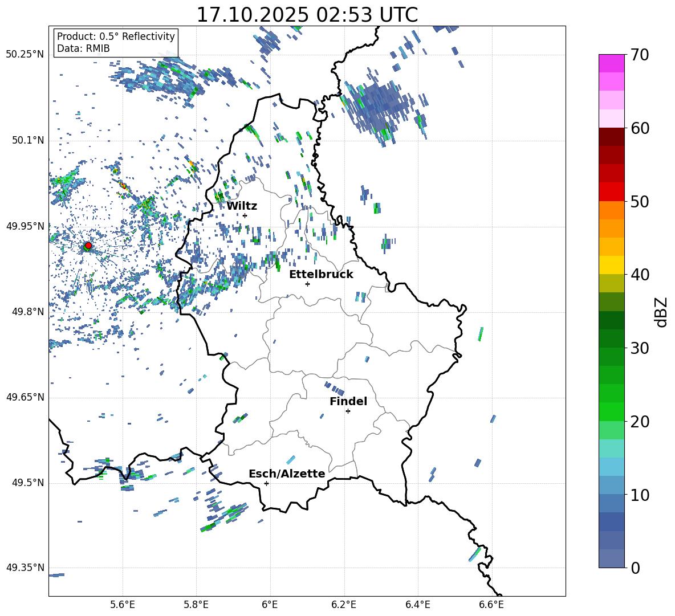Click the Findel city label
The height and width of the screenshot is (616, 675).
348,401
